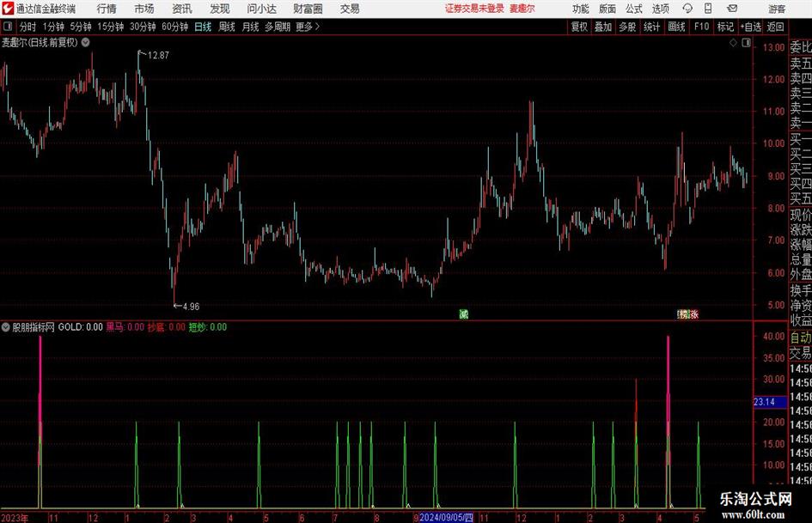Click the 通达信 red logo icon

click(x=8, y=9)
